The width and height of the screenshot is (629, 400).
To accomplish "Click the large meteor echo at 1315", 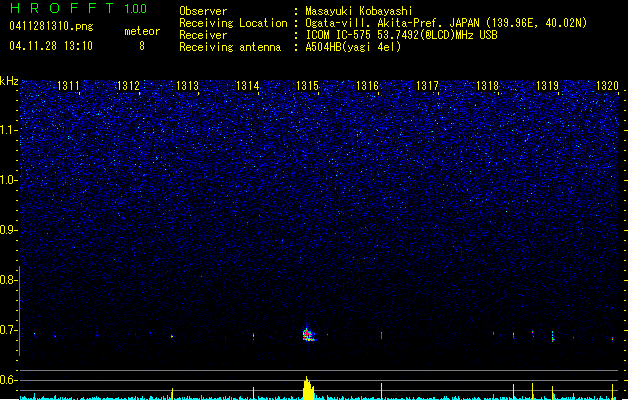I will pos(308,334).
